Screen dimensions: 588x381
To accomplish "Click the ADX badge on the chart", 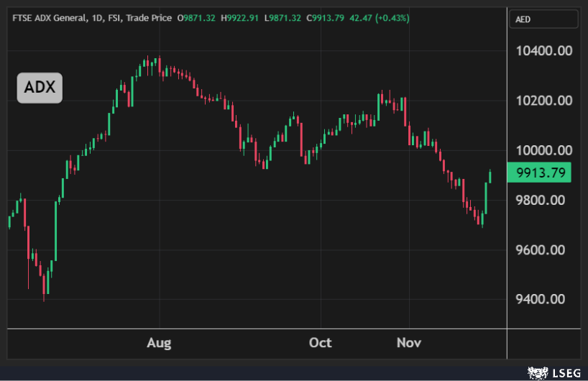I will (x=40, y=88).
